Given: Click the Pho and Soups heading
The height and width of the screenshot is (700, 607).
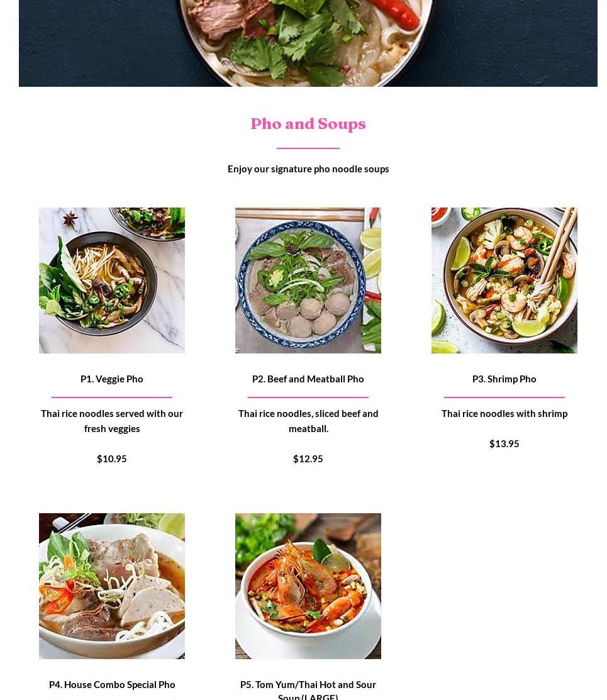Looking at the screenshot, I should pyautogui.click(x=308, y=124).
